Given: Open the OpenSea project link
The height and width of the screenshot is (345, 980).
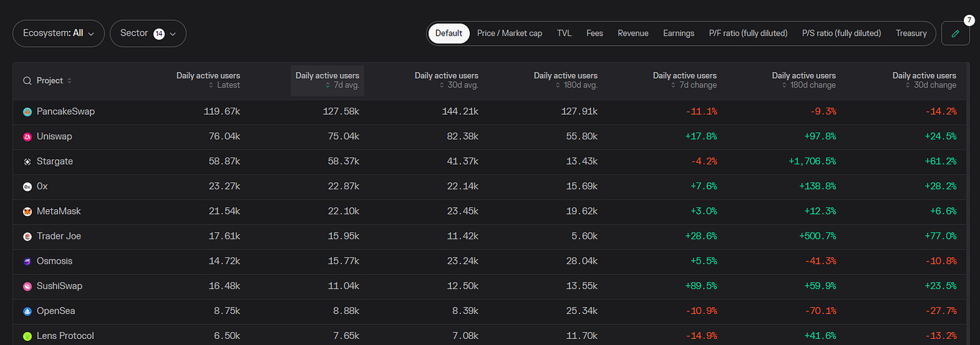Looking at the screenshot, I should pos(56,311).
